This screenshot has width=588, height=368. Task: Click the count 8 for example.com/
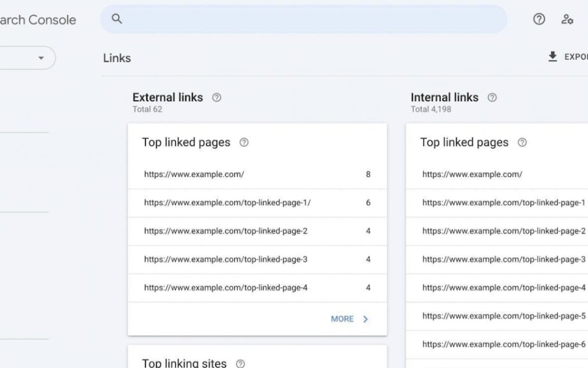tap(368, 174)
